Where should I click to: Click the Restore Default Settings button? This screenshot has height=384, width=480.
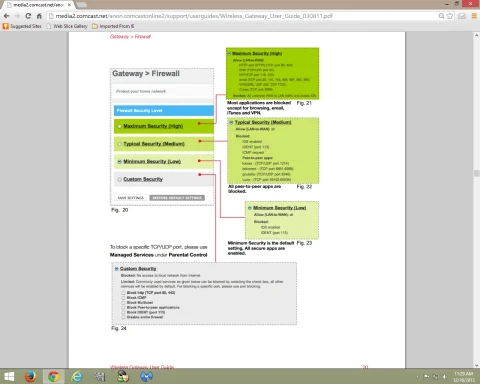[177, 198]
